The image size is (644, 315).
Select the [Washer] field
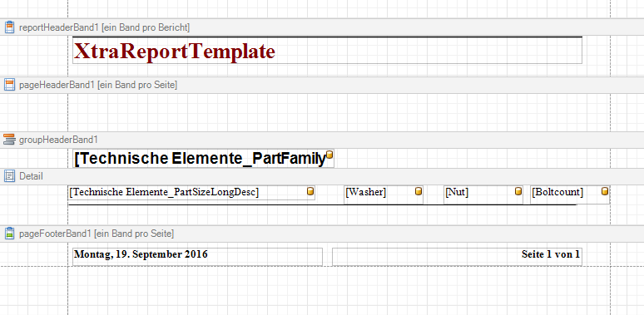coord(384,194)
